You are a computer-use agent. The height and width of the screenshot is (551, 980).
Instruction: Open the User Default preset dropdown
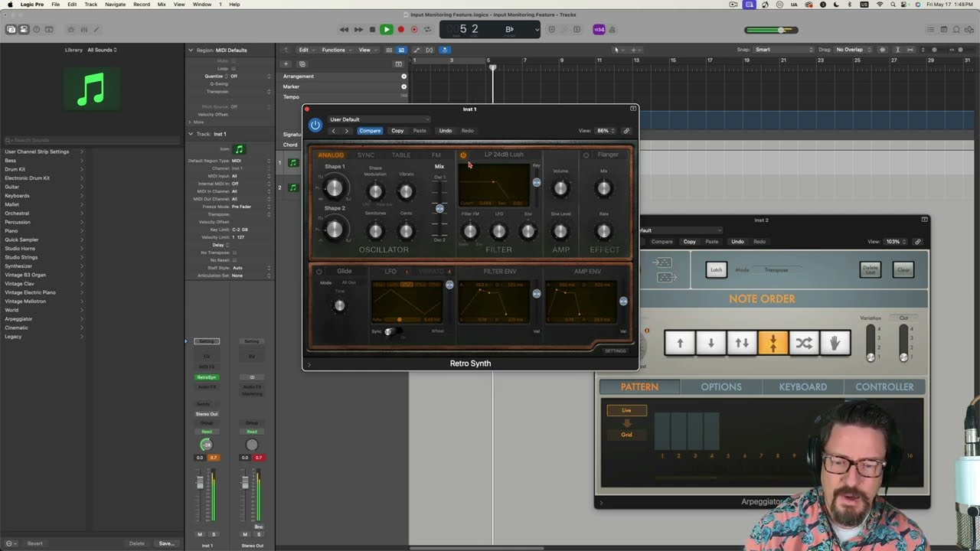point(379,119)
